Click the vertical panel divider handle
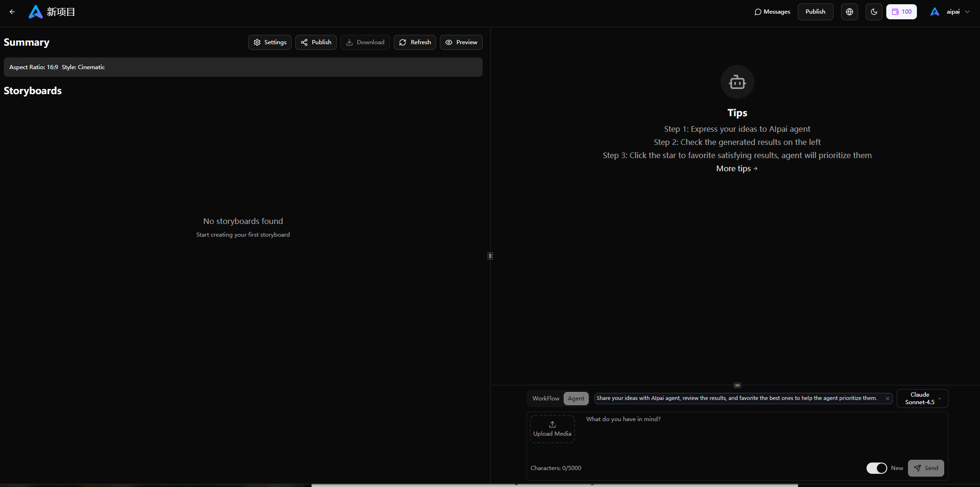 pos(490,256)
